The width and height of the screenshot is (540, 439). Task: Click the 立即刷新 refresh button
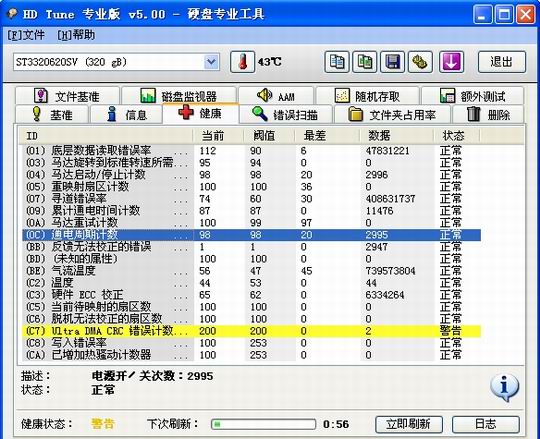[x=408, y=424]
